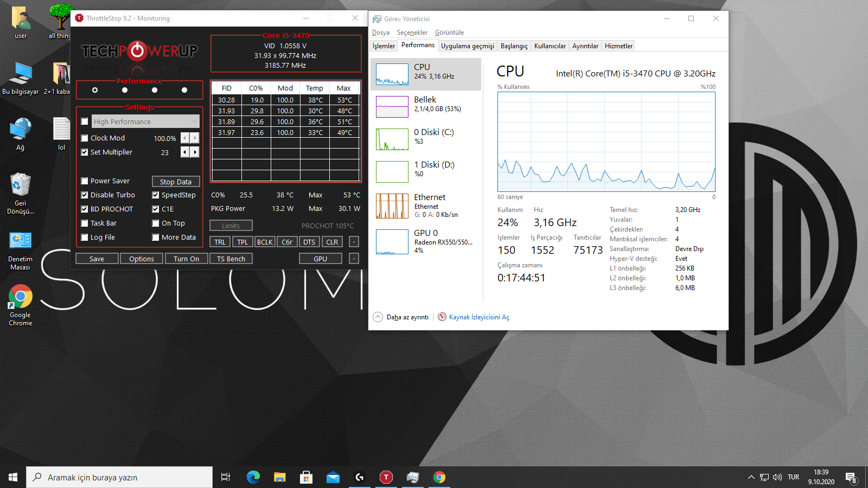Open Microsoft Store from the taskbar
The width and height of the screenshot is (868, 488).
click(306, 477)
